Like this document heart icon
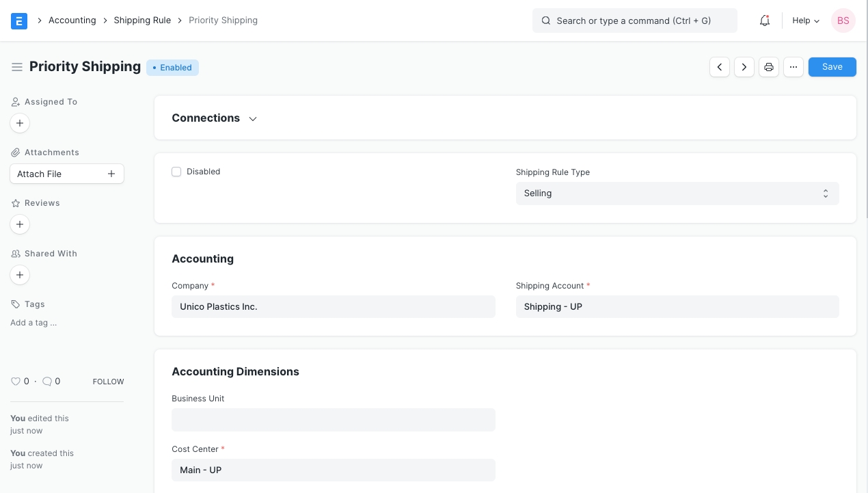 (16, 382)
